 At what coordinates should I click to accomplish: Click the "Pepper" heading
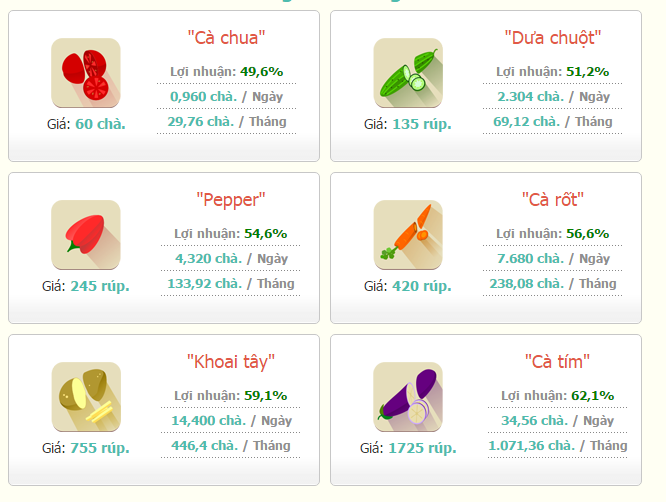click(231, 200)
